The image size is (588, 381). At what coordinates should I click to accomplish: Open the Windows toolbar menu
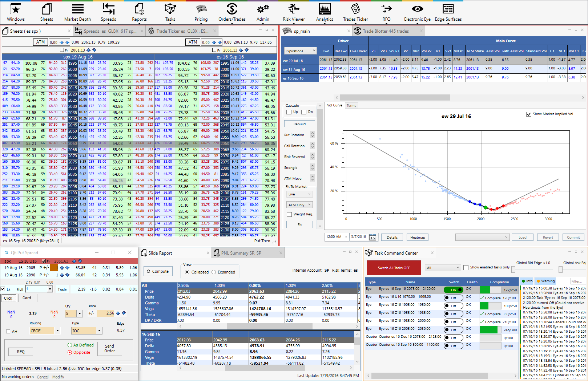[x=16, y=12]
